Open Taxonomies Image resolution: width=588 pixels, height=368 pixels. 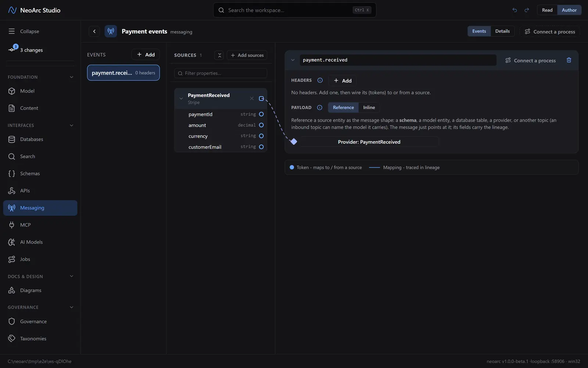[40, 339]
